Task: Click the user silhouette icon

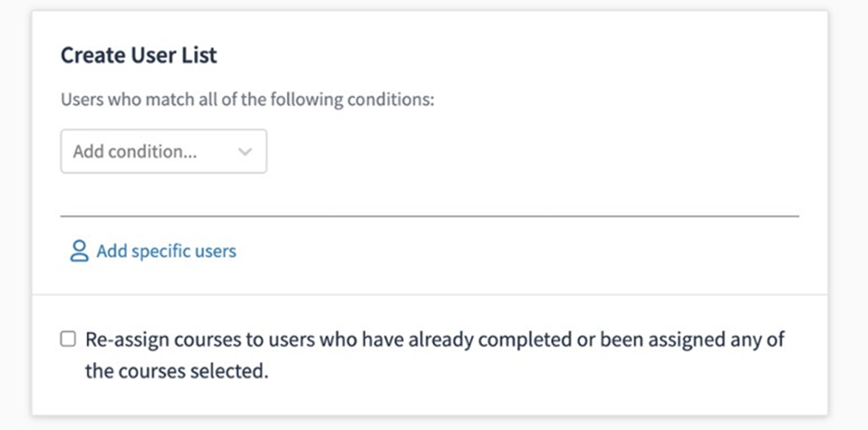Action: pyautogui.click(x=79, y=251)
